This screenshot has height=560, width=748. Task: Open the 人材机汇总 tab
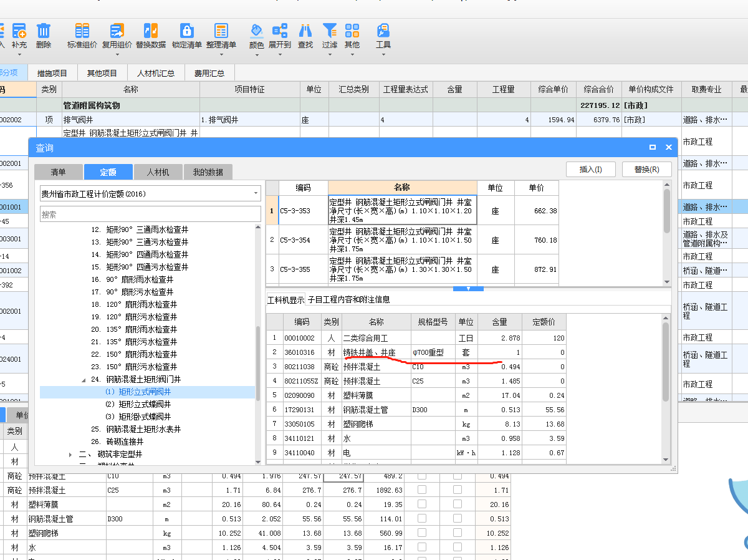click(156, 73)
